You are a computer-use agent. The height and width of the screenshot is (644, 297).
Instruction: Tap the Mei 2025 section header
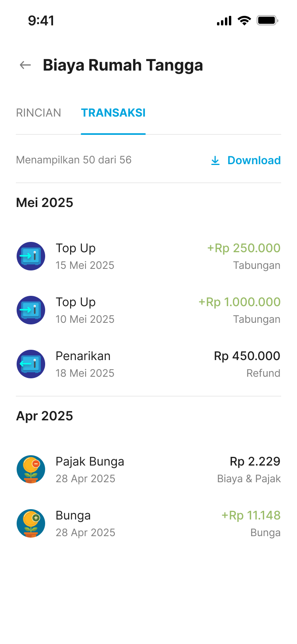[x=45, y=203]
